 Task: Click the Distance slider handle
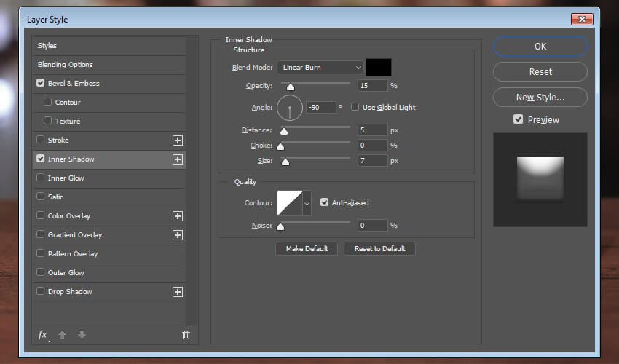point(284,131)
